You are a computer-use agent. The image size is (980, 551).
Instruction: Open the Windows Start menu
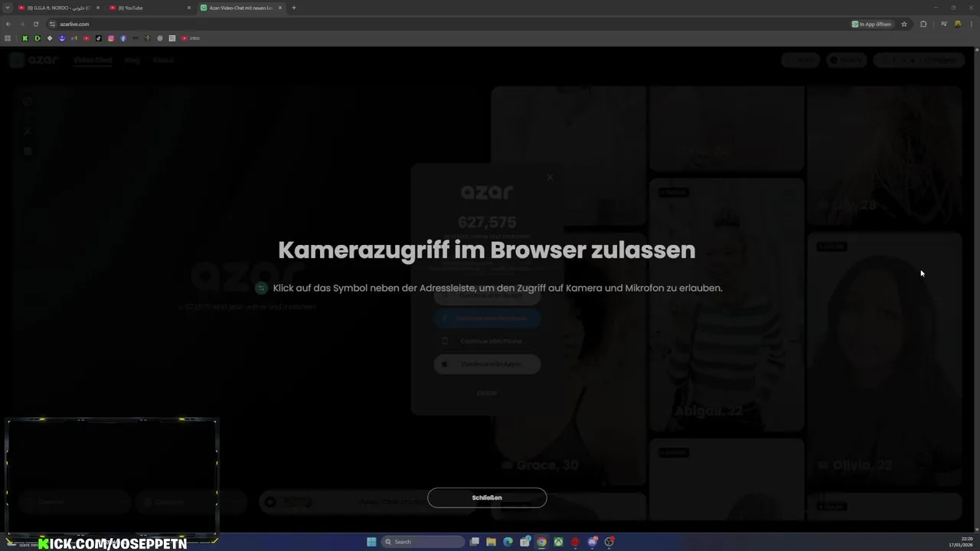tap(371, 542)
